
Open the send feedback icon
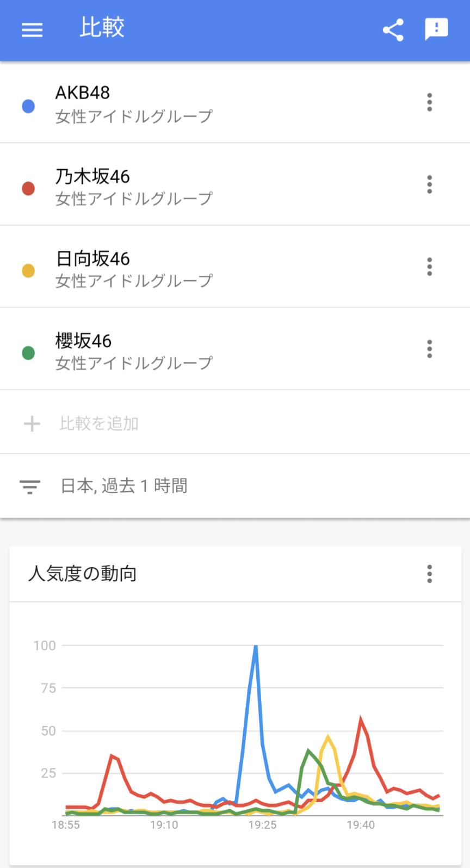click(436, 29)
